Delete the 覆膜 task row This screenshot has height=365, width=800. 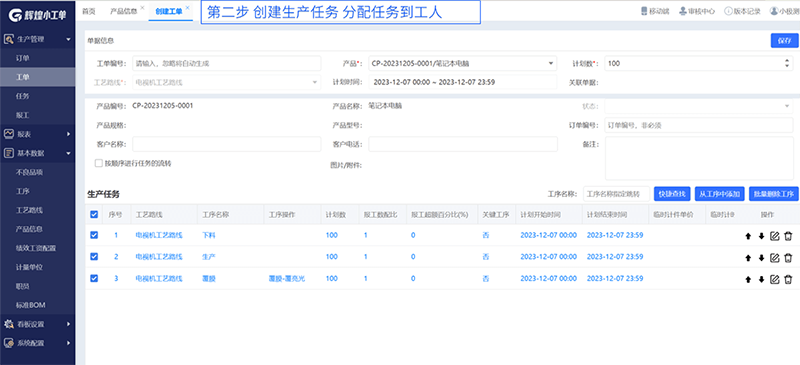coord(788,279)
